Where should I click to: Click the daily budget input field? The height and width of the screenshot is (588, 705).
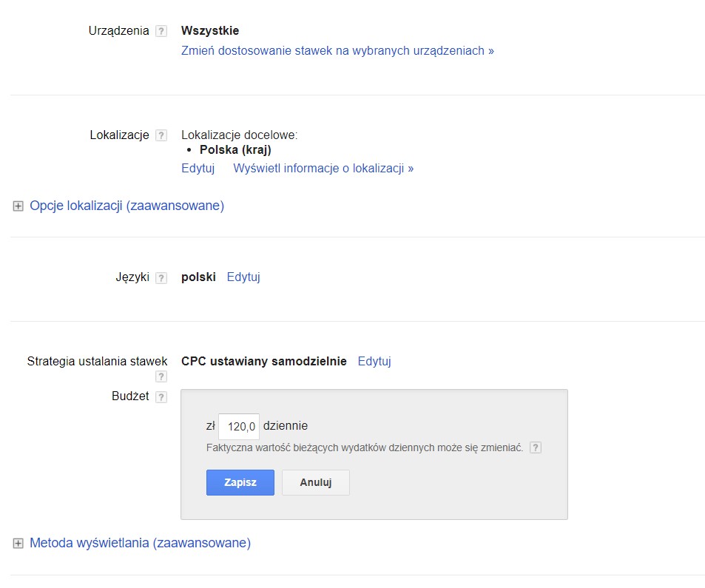pyautogui.click(x=239, y=427)
